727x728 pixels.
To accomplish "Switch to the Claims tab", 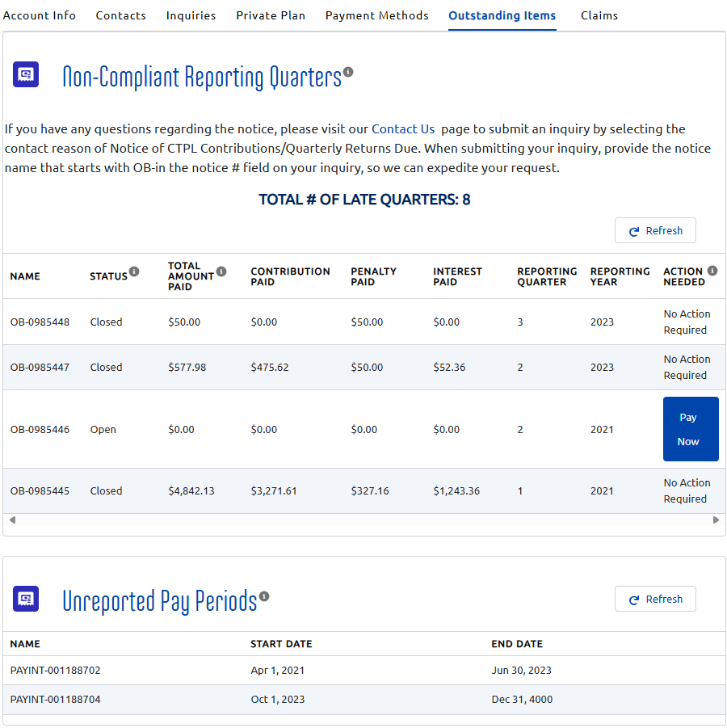I will [599, 15].
